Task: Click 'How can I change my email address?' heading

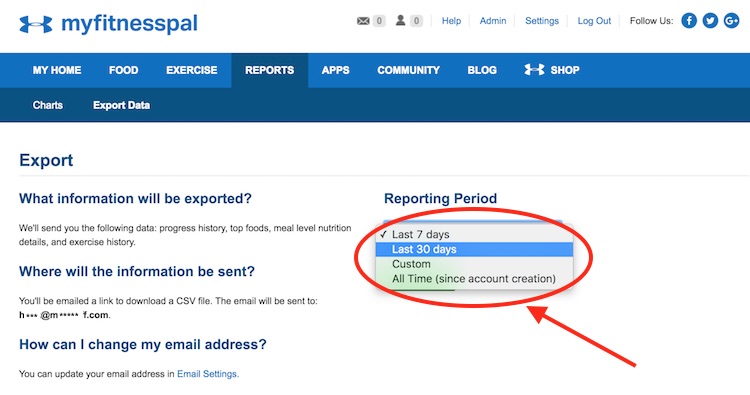Action: pyautogui.click(x=143, y=344)
